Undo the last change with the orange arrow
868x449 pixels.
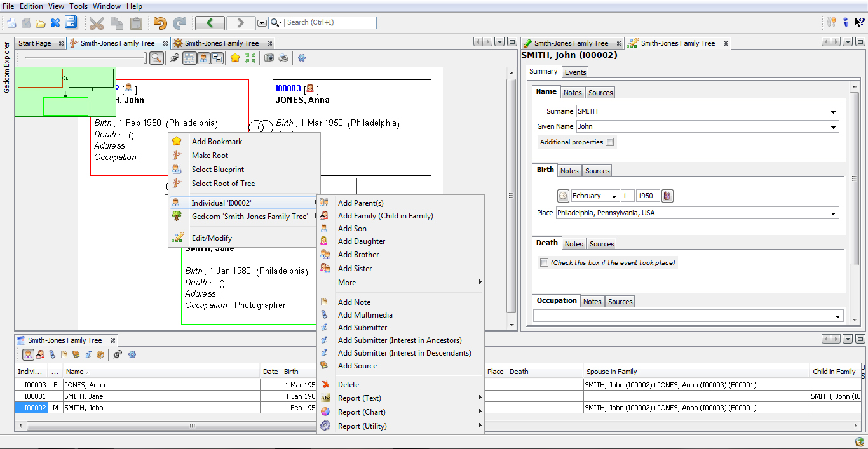(x=160, y=23)
